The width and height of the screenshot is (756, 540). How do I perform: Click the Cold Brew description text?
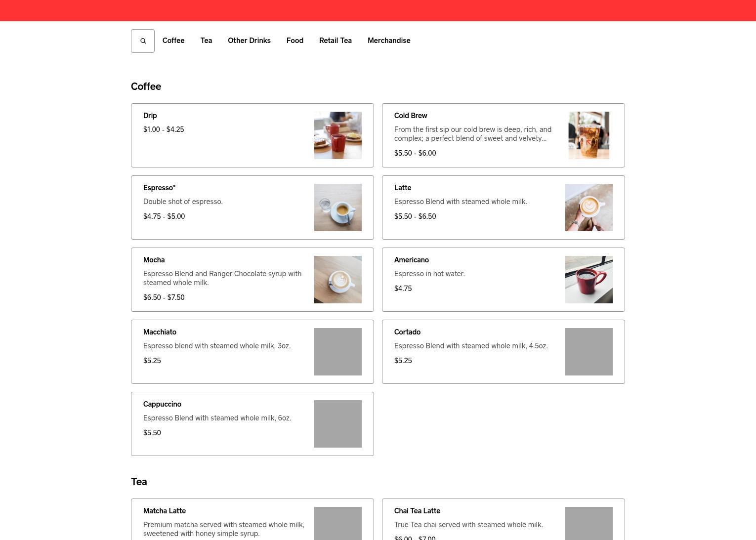pos(473,134)
